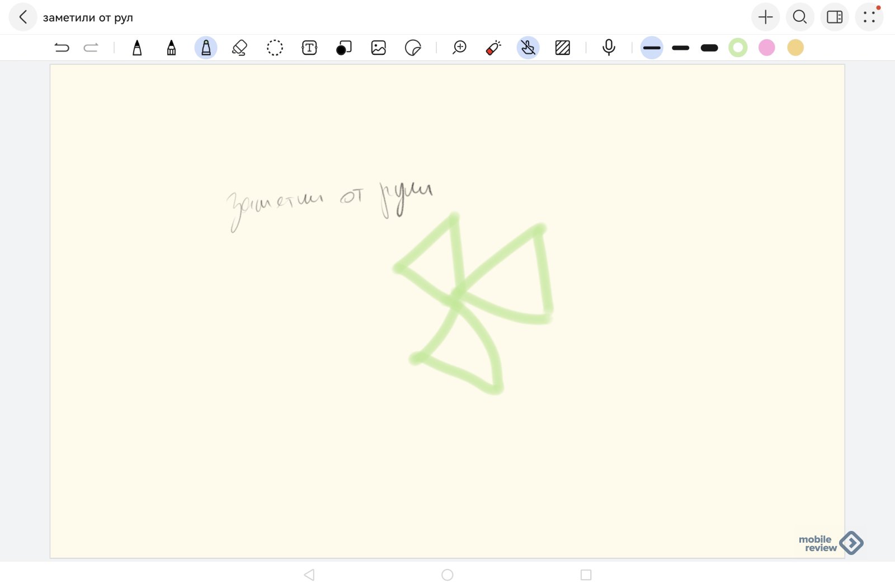895x588 pixels.
Task: Open the add page plus menu
Action: (x=765, y=17)
